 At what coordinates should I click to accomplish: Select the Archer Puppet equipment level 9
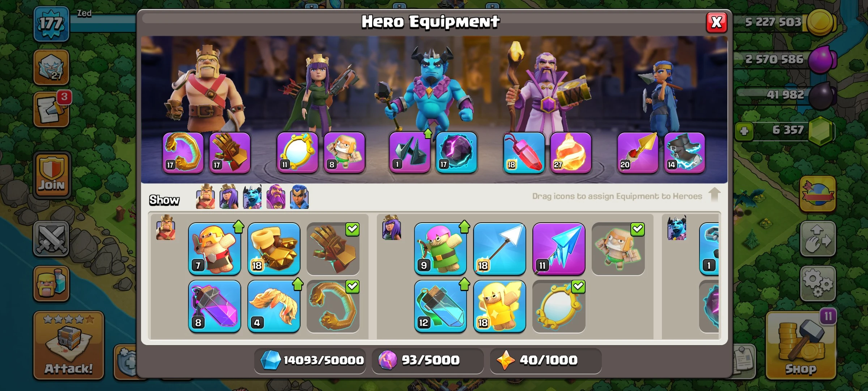point(440,249)
